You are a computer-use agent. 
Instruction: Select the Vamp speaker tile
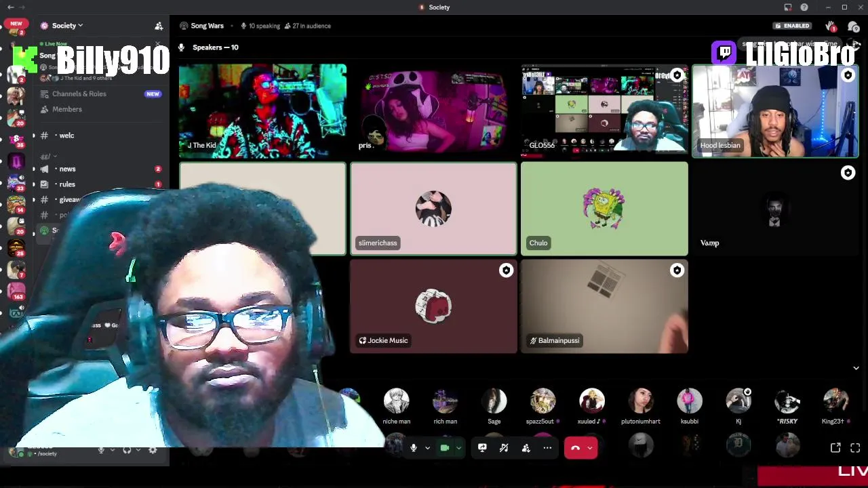pyautogui.click(x=775, y=209)
